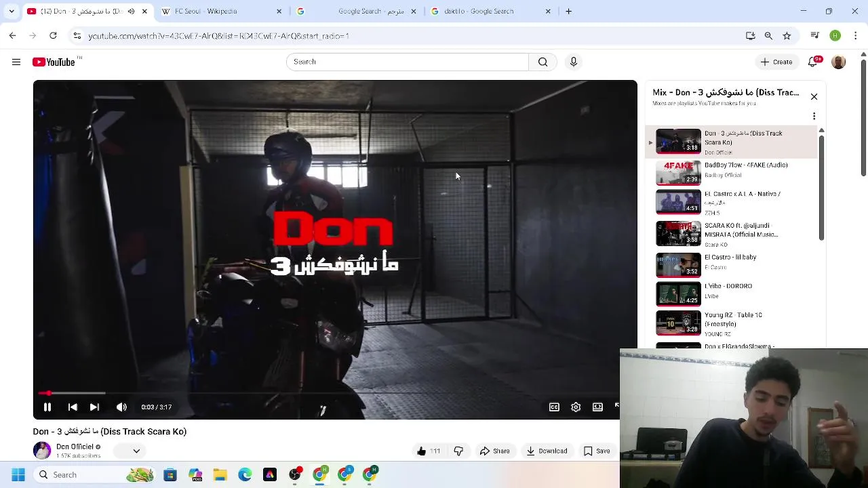Open Chrome profile H avatar
The height and width of the screenshot is (488, 868).
point(835,35)
